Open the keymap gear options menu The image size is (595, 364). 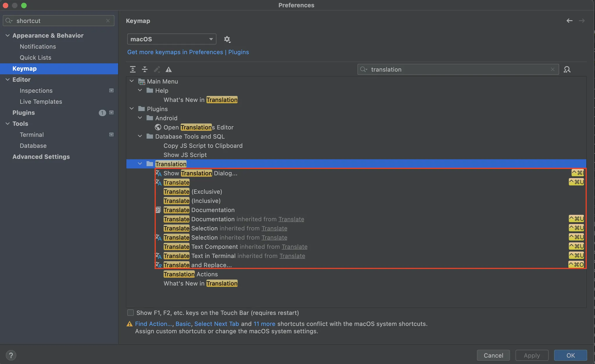coord(227,39)
